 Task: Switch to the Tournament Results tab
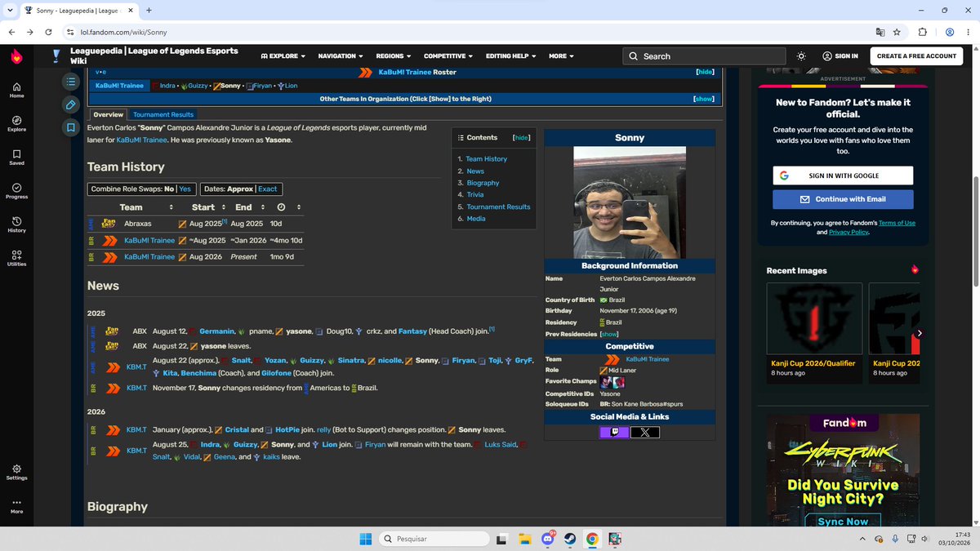point(163,114)
